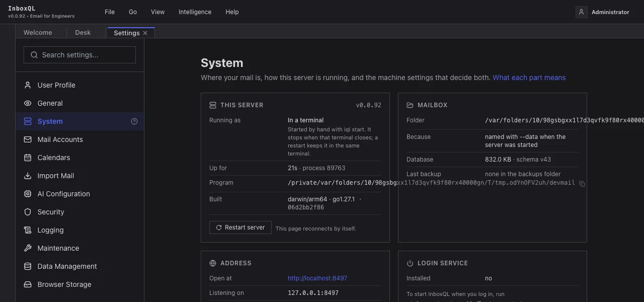Open the Help menu

coord(232,12)
